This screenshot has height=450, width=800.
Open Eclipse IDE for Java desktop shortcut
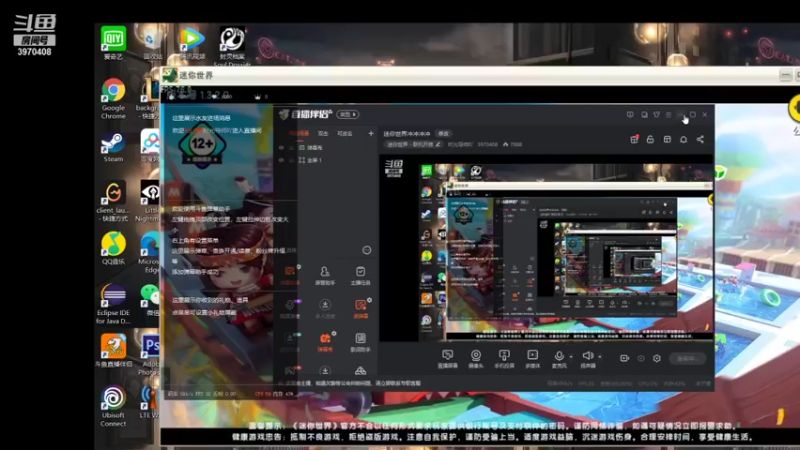(x=113, y=304)
